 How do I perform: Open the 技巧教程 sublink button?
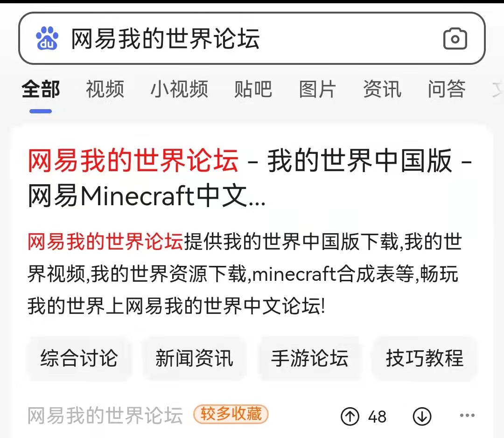[x=425, y=358]
